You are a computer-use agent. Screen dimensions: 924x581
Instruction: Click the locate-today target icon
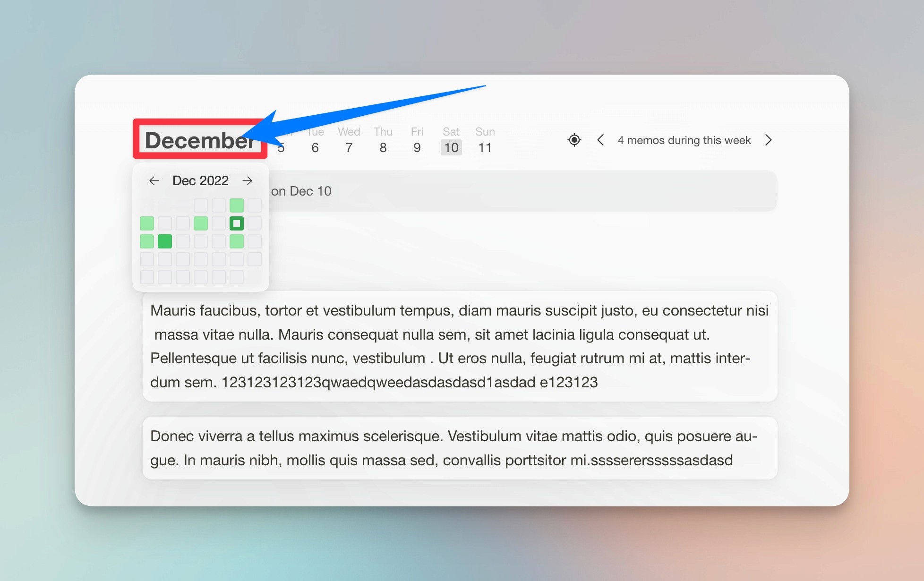[x=574, y=140]
